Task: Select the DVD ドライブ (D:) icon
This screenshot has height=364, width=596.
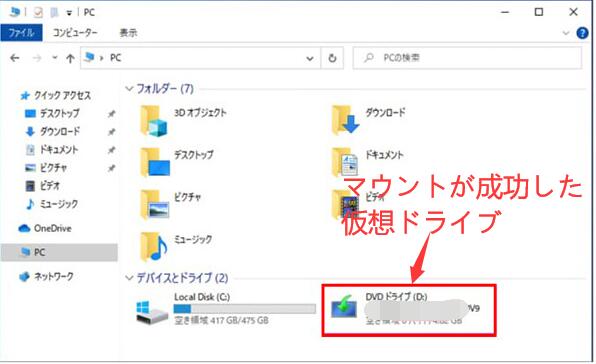Action: pos(344,307)
